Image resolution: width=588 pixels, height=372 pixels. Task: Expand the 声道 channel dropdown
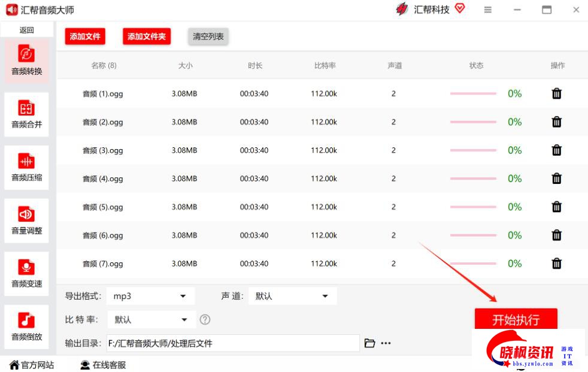pyautogui.click(x=293, y=297)
